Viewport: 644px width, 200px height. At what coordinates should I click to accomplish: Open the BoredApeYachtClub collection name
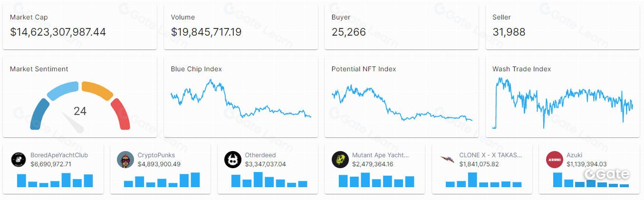(x=59, y=155)
